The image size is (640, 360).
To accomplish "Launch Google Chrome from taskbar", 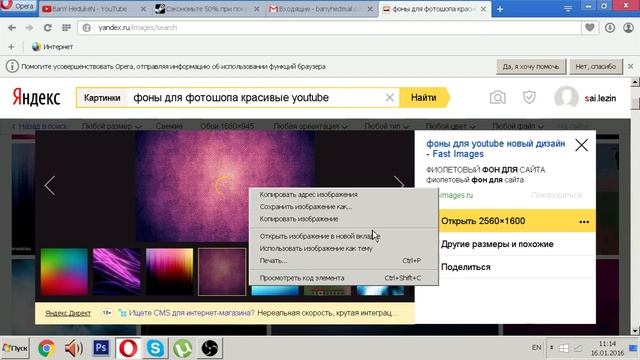I will (x=47, y=348).
